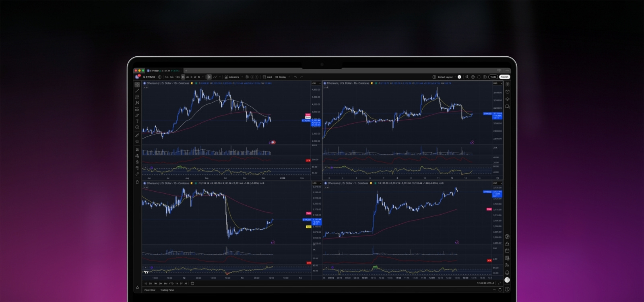
Task: Activate the ruler measure tool
Action: click(x=137, y=135)
